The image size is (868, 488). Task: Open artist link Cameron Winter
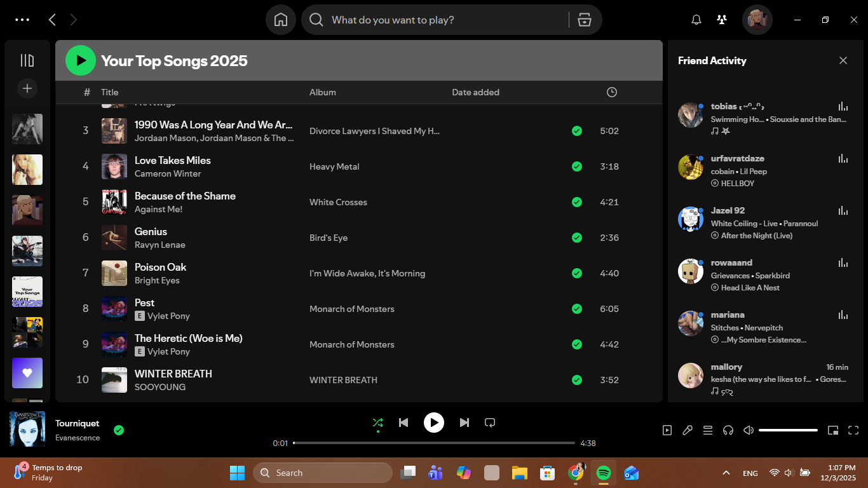[x=168, y=173]
